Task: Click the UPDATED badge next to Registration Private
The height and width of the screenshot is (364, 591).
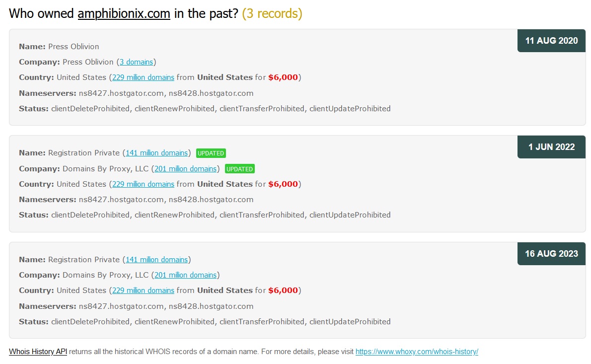Action: coord(211,153)
